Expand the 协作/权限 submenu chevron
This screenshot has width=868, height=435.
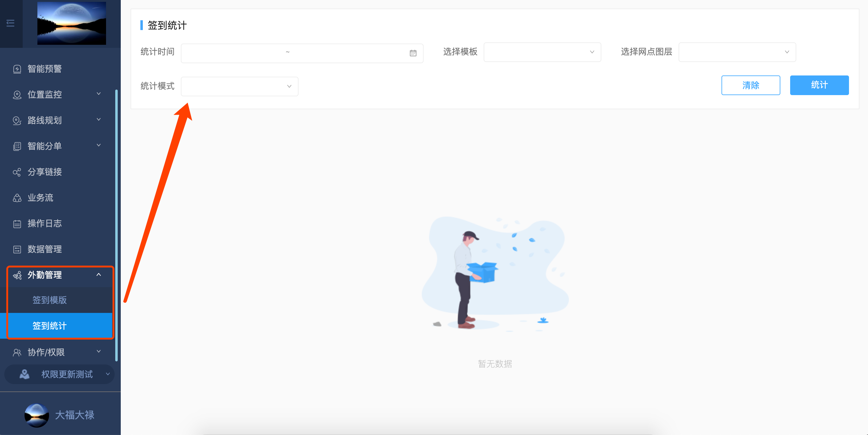point(99,351)
